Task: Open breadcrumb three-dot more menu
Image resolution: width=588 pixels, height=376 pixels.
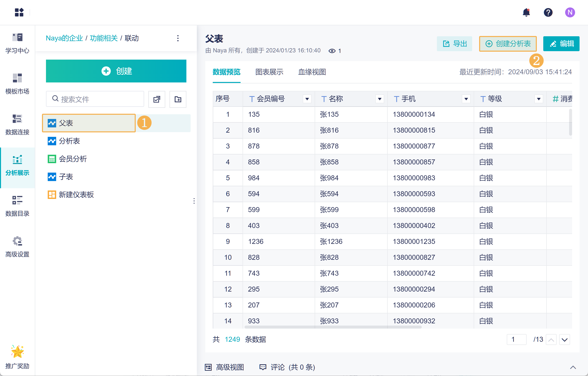Action: (x=178, y=38)
